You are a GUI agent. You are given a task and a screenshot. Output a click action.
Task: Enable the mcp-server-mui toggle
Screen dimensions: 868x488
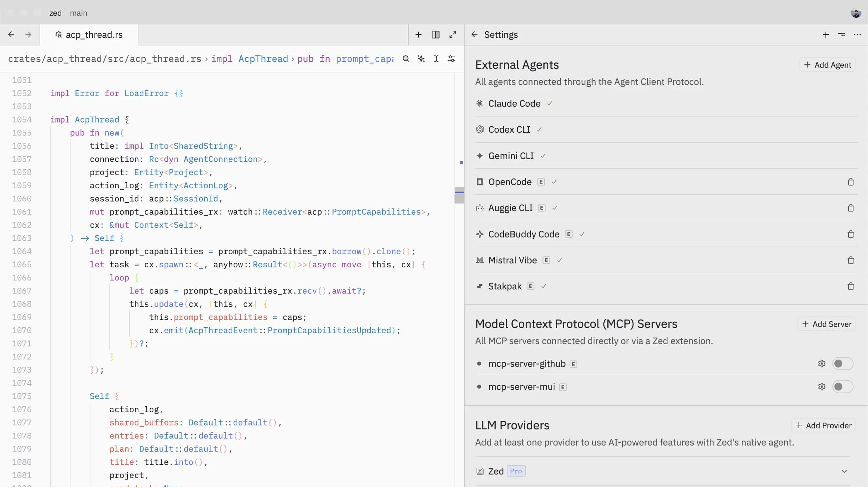(842, 387)
